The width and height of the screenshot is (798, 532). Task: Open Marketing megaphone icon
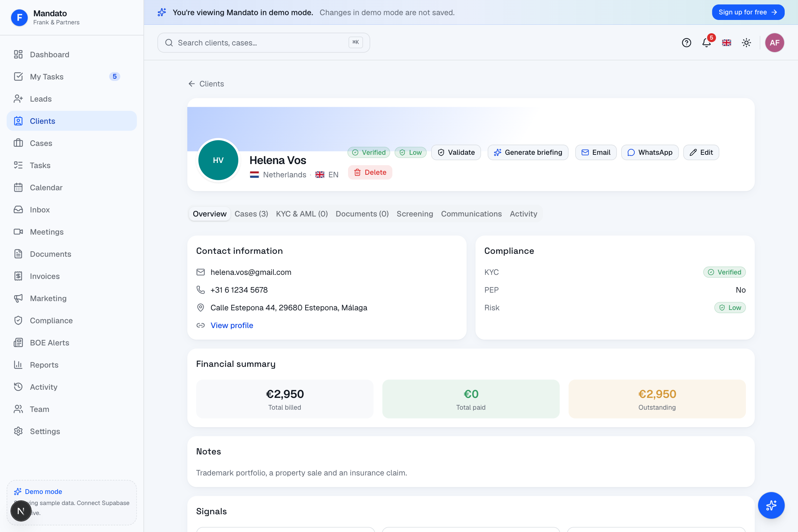pyautogui.click(x=18, y=298)
